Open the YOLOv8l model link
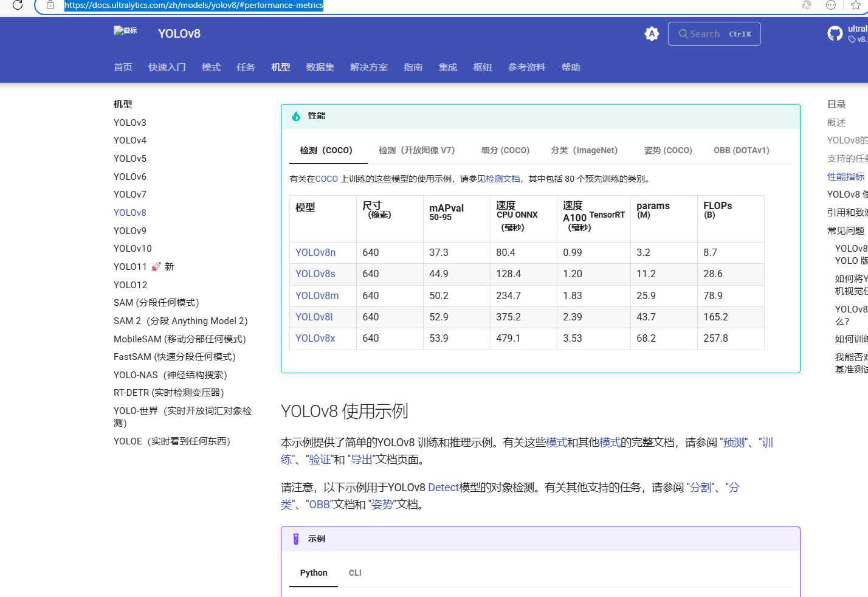868x597 pixels. click(314, 317)
